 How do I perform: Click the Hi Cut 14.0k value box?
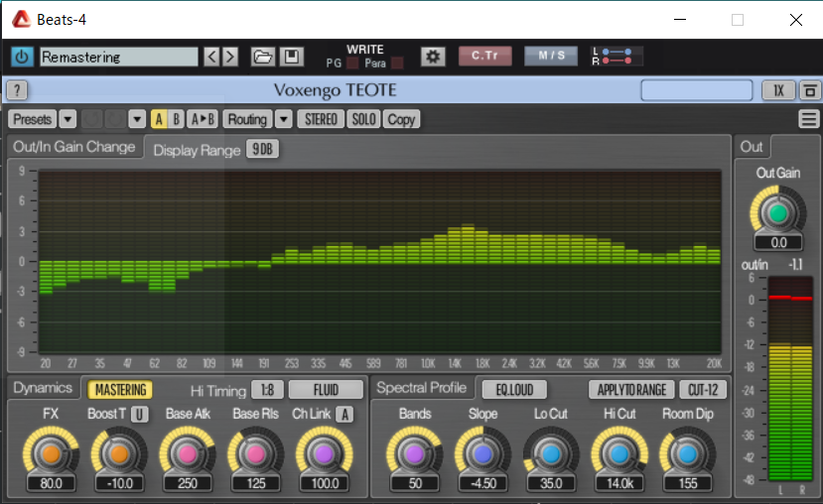coord(619,483)
